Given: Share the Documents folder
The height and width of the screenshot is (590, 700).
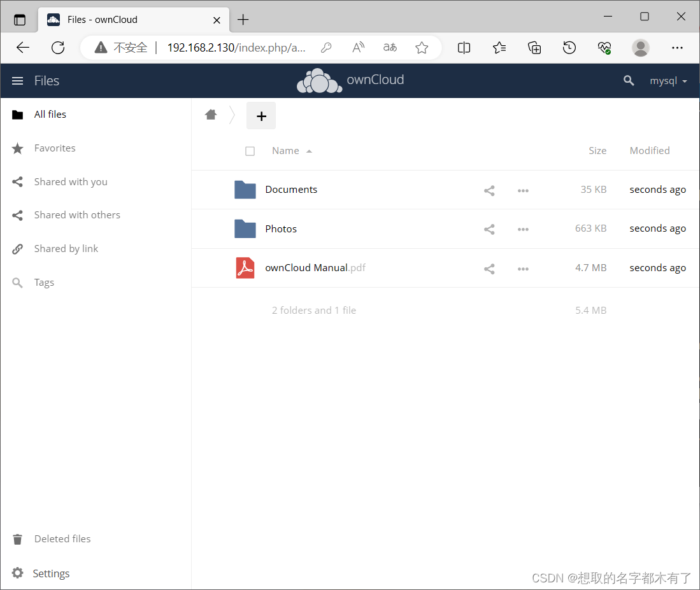Looking at the screenshot, I should click(489, 191).
